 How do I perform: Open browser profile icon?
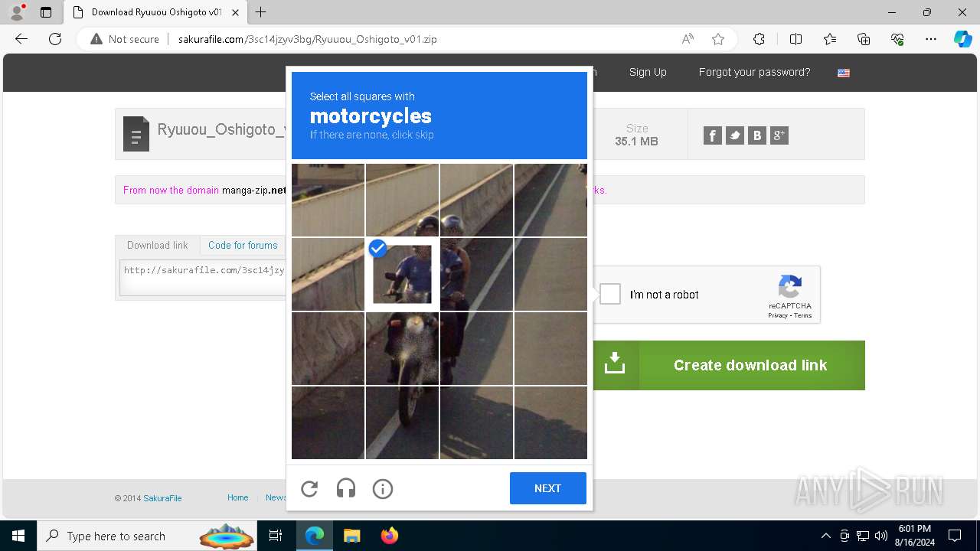click(17, 12)
